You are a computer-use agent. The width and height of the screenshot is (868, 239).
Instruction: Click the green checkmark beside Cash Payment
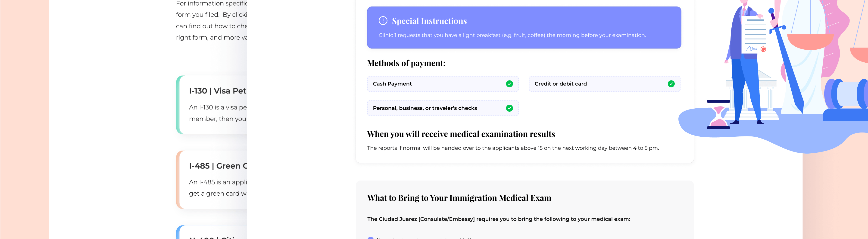point(509,84)
